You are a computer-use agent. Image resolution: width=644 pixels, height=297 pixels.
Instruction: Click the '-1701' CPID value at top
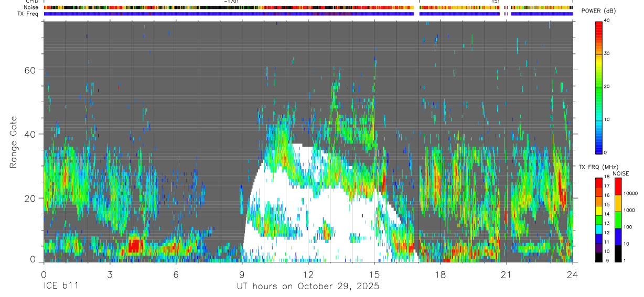(231, 2)
